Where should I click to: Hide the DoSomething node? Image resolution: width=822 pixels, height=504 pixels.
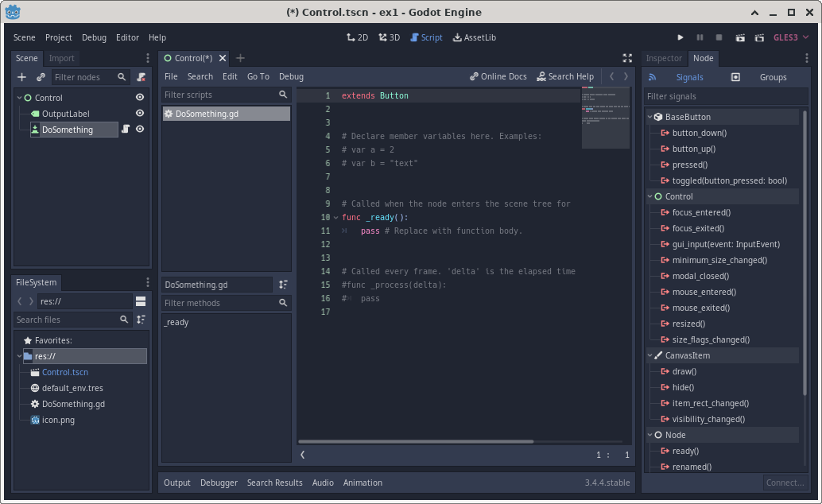click(x=139, y=129)
